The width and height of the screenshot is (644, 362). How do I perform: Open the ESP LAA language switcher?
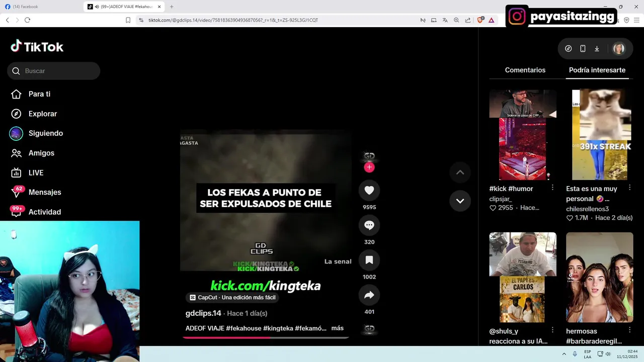point(588,354)
